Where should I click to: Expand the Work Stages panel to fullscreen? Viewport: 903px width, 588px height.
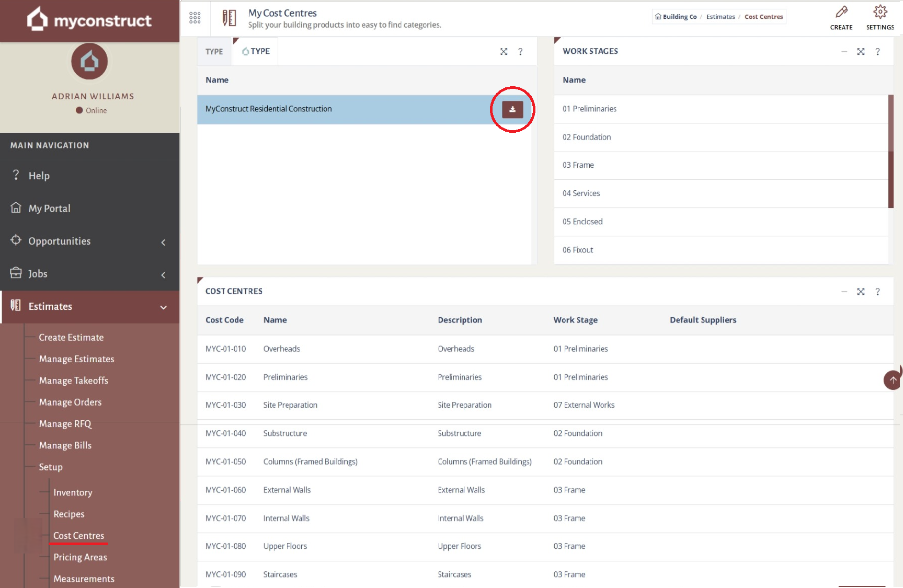point(861,52)
